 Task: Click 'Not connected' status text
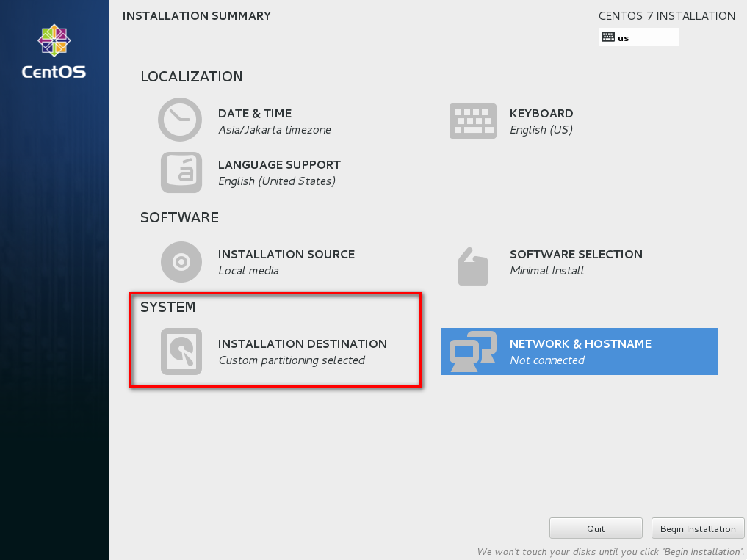547,360
